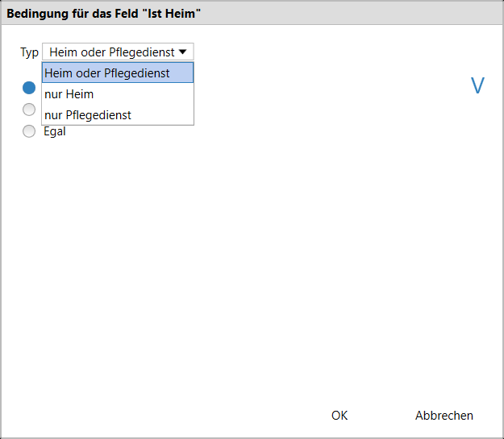This screenshot has height=439, width=504.
Task: Click the blue V icon
Action: pyautogui.click(x=477, y=86)
